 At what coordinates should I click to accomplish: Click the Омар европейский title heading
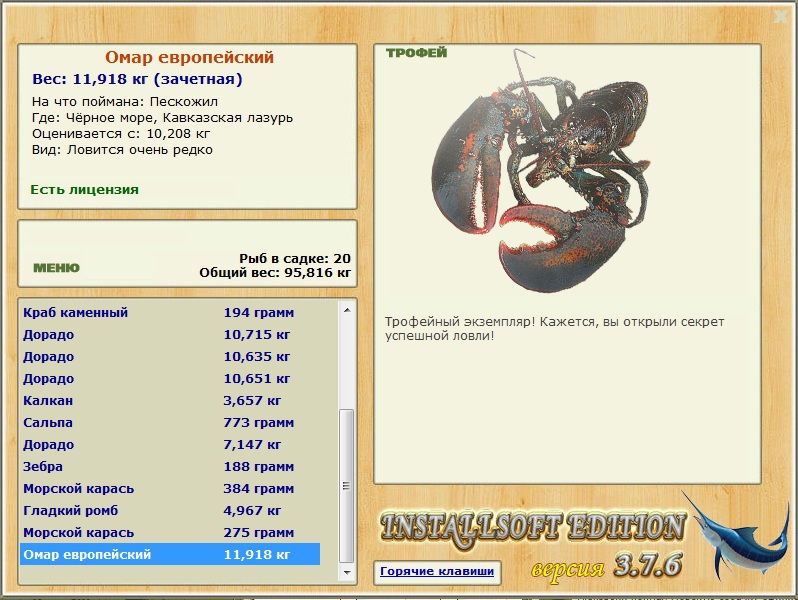(189, 57)
